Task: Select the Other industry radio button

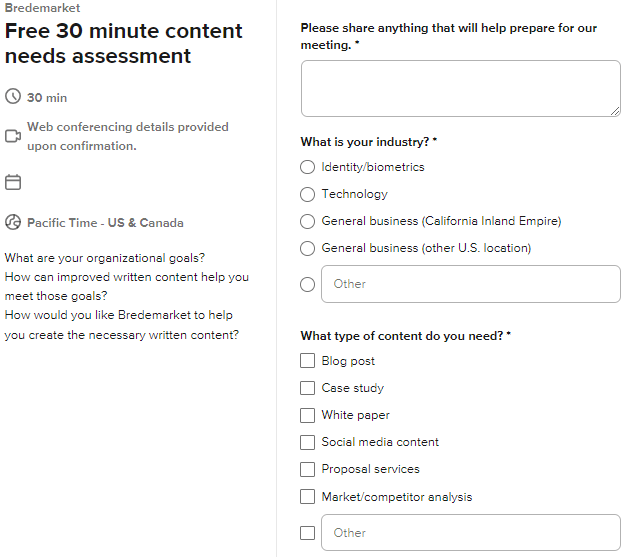Action: (308, 284)
